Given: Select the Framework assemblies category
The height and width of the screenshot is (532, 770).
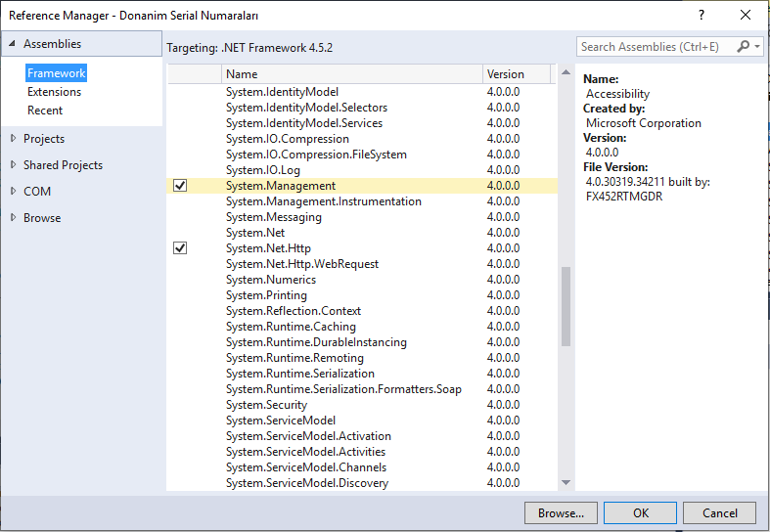Looking at the screenshot, I should tap(57, 73).
